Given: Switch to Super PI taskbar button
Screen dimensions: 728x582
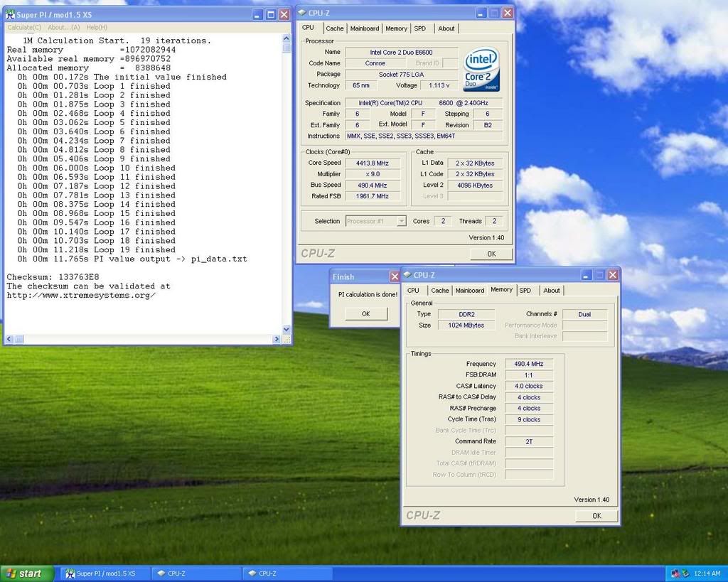Looking at the screenshot, I should [x=100, y=573].
